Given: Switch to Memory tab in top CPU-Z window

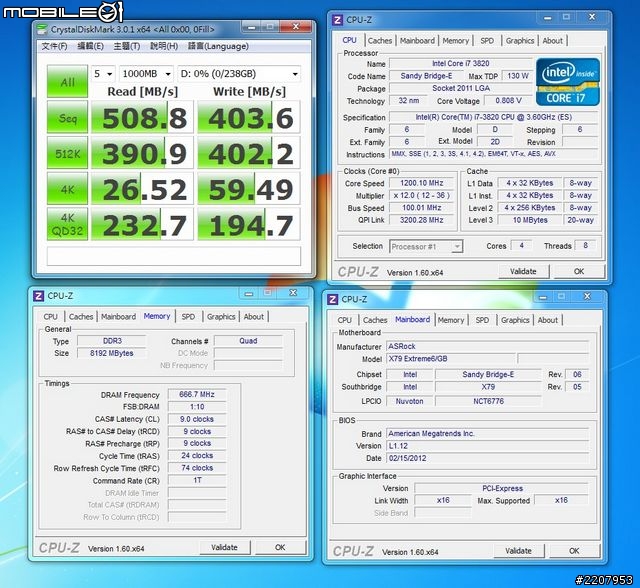Looking at the screenshot, I should pos(456,41).
